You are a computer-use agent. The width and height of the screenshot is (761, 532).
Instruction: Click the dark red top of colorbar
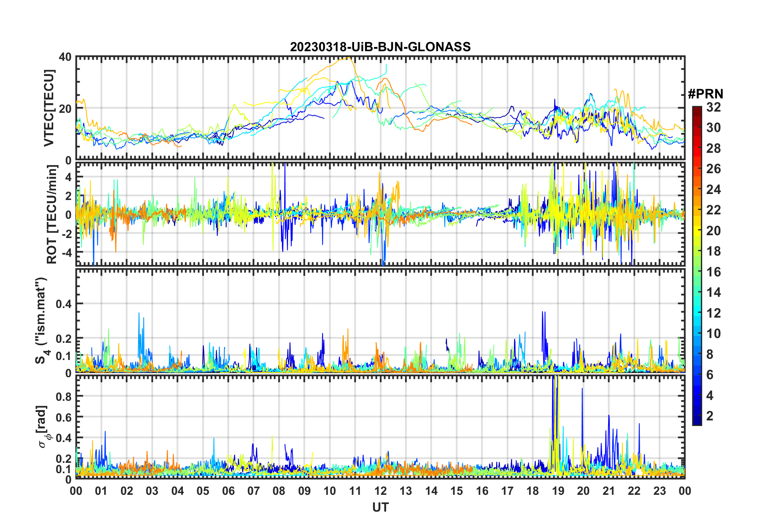pyautogui.click(x=697, y=109)
